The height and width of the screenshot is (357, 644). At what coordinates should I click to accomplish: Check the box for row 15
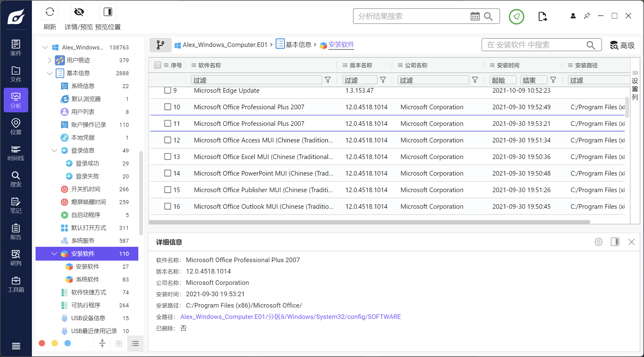coord(167,190)
